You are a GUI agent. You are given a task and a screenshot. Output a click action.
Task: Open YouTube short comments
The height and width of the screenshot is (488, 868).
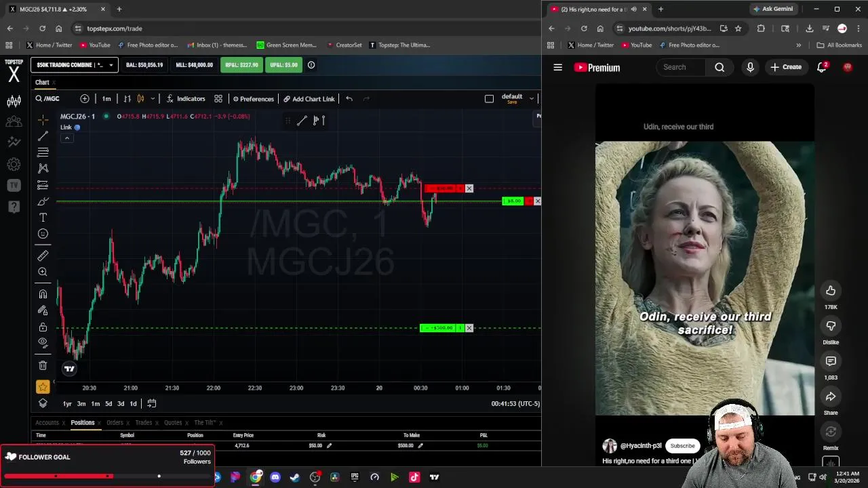831,361
